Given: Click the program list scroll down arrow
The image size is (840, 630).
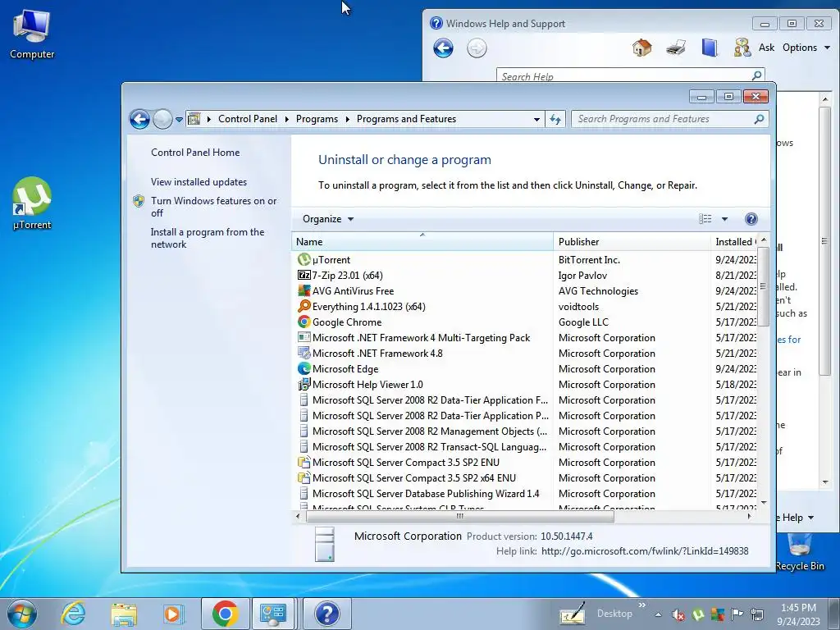Looking at the screenshot, I should coord(764,503).
